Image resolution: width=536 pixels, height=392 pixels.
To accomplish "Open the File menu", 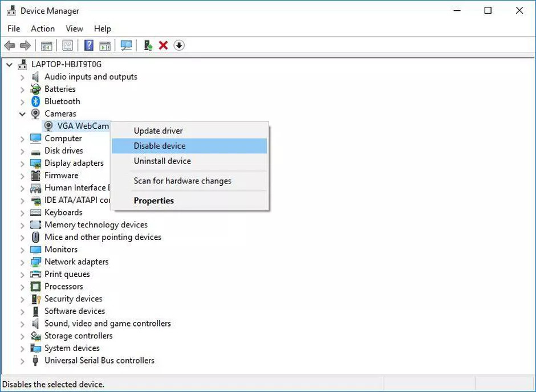I will click(x=14, y=28).
